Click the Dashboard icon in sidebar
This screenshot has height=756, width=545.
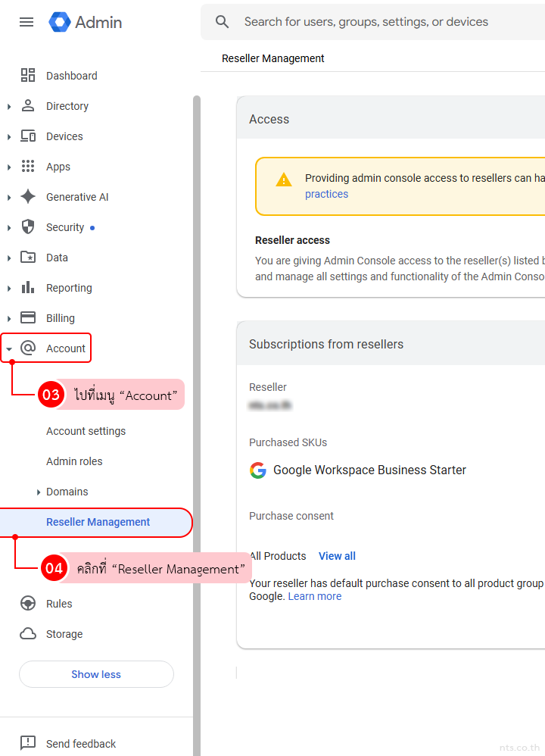point(28,75)
